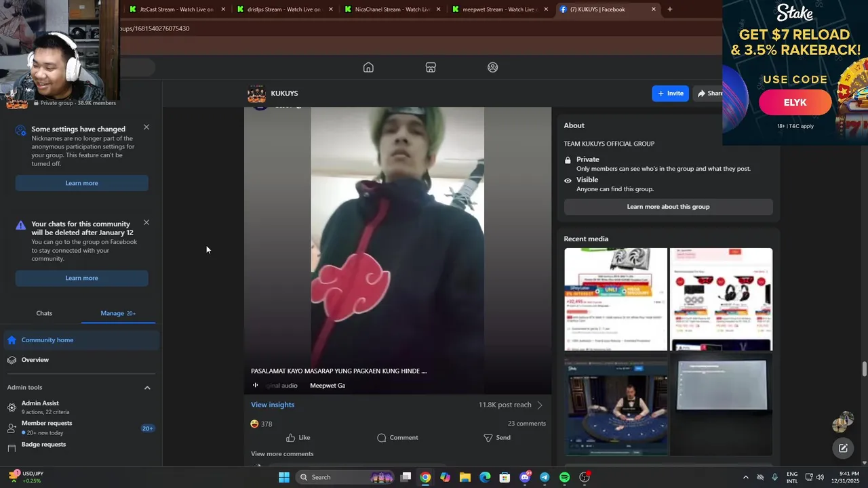868x488 pixels.
Task: Open the Facebook Home icon
Action: click(368, 67)
